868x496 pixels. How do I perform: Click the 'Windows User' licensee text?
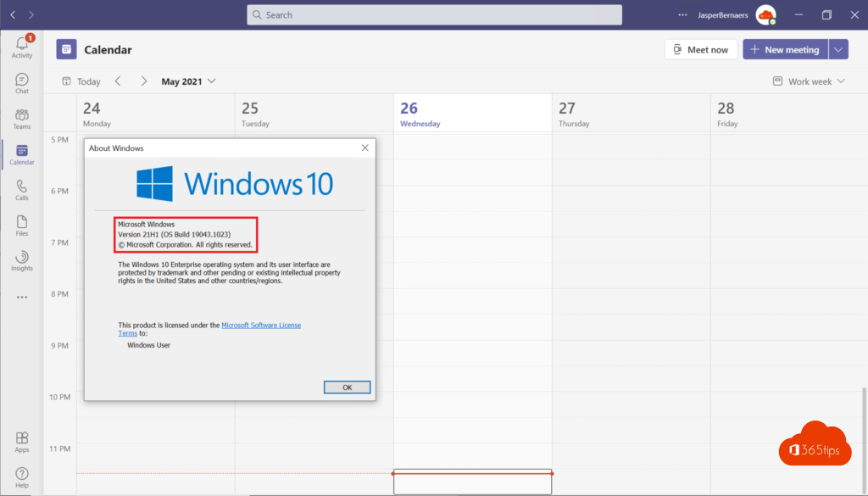click(149, 345)
